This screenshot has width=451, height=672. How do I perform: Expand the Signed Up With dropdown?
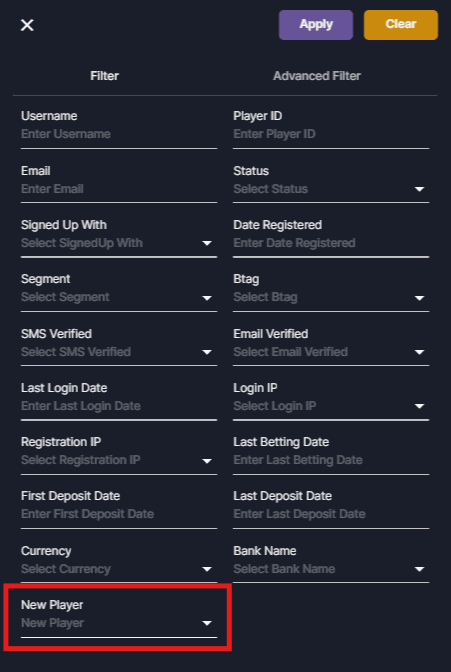(x=119, y=243)
